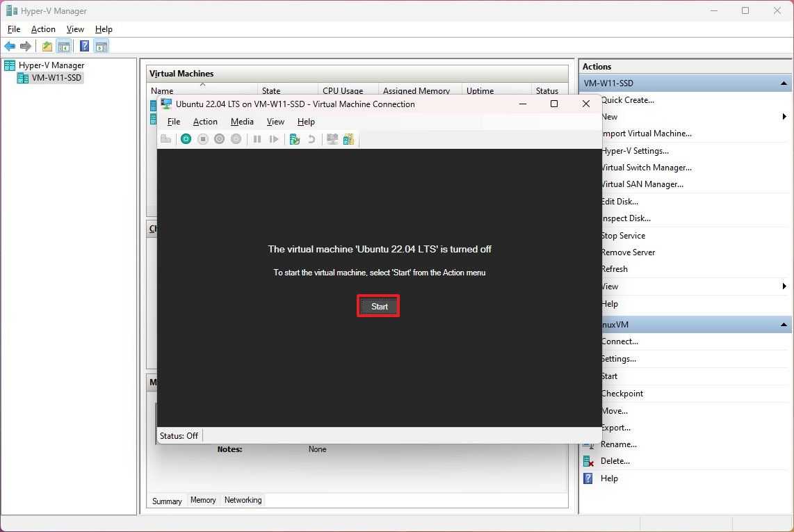Click the Back arrow in Hyper-V Manager toolbar
794x532 pixels.
(x=10, y=47)
